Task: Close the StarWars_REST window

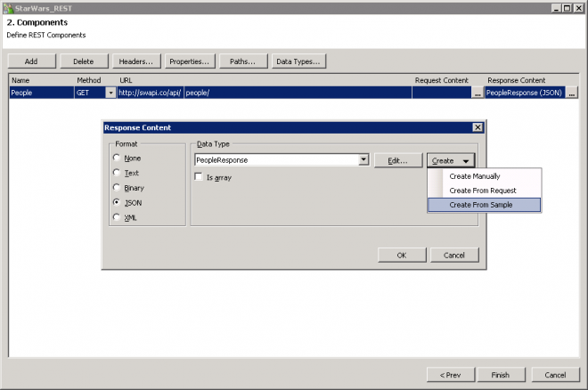Action: (x=578, y=8)
